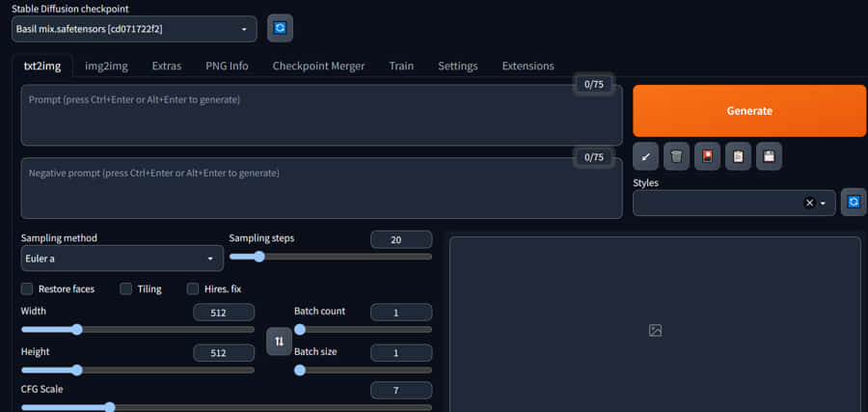Adjust the Batch count slider
Screen dimensions: 868x412
(364, 330)
